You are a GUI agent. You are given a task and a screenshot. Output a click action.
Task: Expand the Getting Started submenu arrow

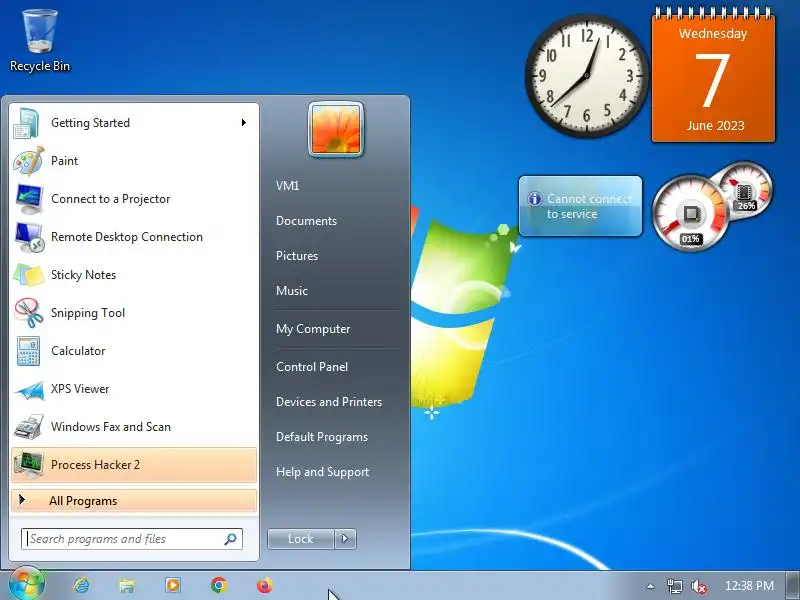pos(244,122)
